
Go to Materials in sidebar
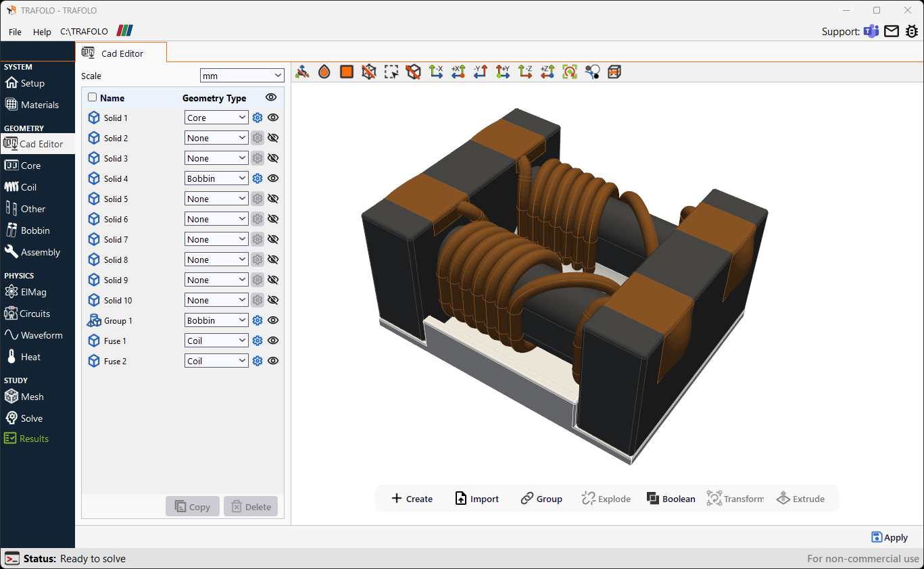[x=38, y=105]
